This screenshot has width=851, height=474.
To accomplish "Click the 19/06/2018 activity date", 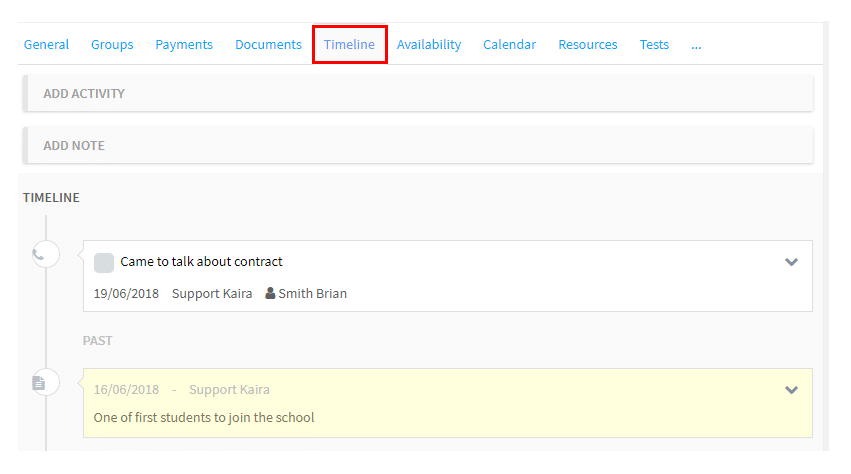I will click(x=126, y=294).
